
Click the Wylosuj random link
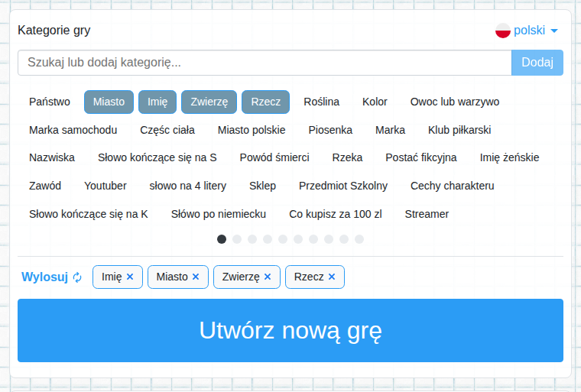click(45, 277)
